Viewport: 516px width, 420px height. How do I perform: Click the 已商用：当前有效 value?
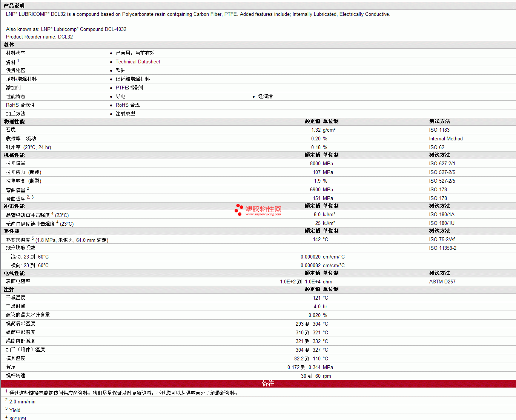coord(135,53)
